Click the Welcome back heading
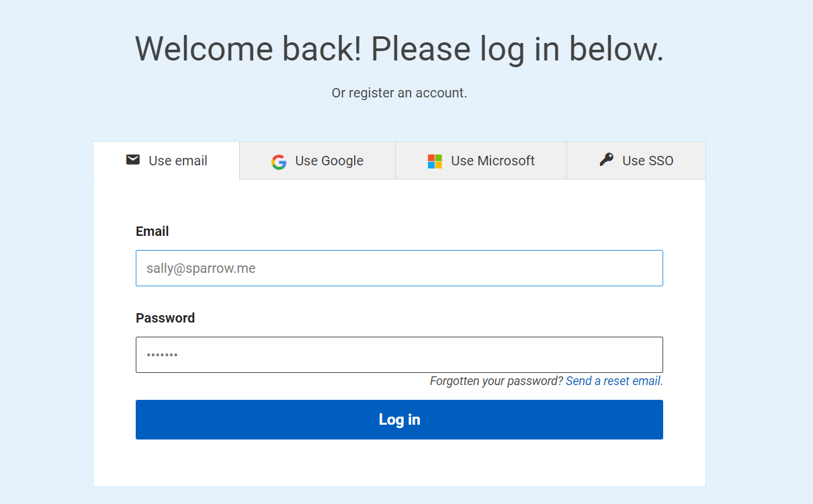The image size is (813, 504). (x=399, y=48)
